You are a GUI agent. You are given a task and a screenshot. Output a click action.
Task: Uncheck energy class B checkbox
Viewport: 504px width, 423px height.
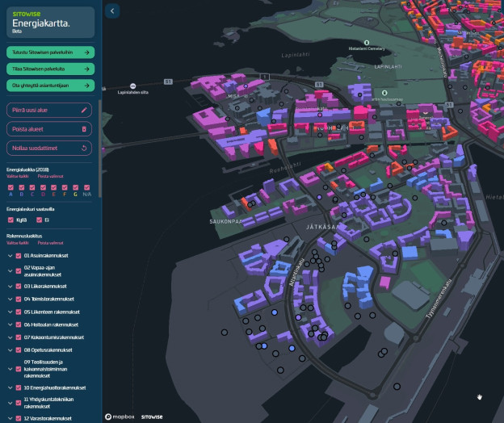22,187
